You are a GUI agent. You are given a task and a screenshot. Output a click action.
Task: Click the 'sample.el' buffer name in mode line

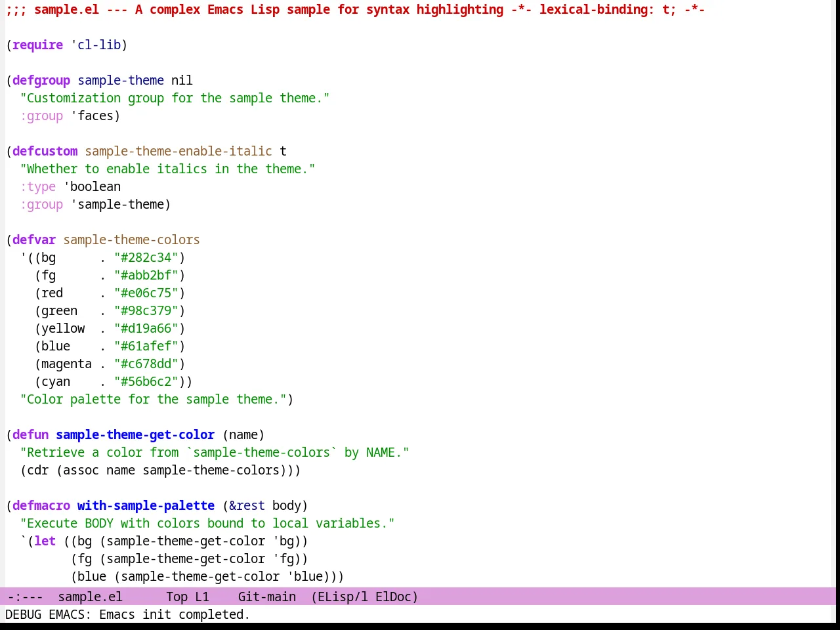click(x=90, y=597)
